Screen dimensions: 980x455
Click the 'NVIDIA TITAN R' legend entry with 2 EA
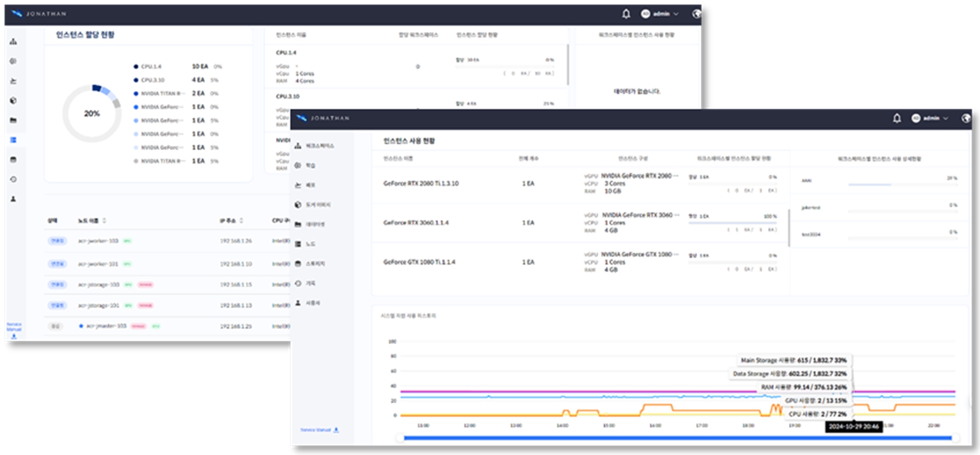176,93
